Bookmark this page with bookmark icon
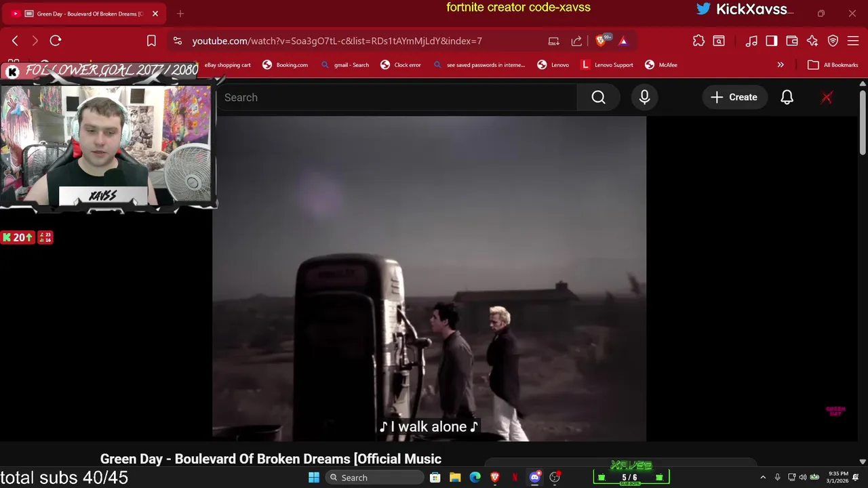Screen dimensions: 868x488 [x=151, y=41]
